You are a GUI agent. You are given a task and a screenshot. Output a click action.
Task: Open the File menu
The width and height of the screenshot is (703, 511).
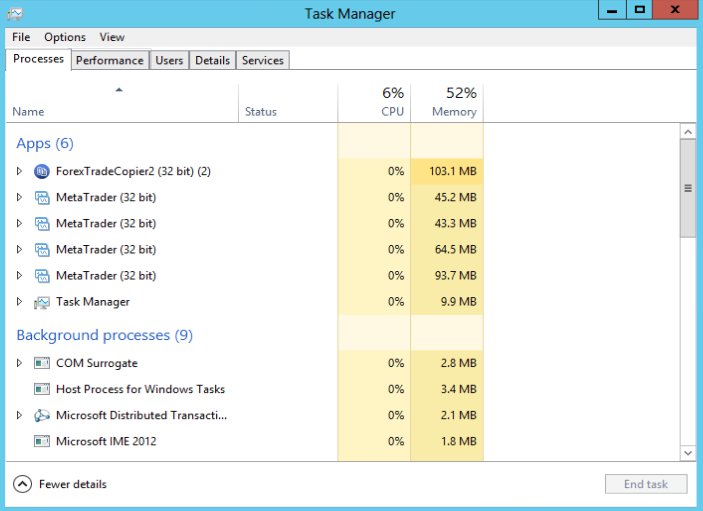(21, 37)
